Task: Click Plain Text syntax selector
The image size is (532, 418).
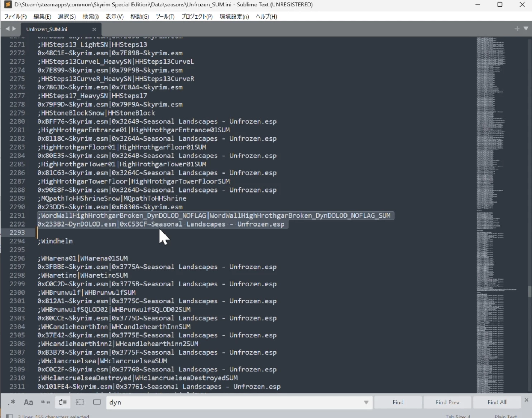Action: (505, 416)
